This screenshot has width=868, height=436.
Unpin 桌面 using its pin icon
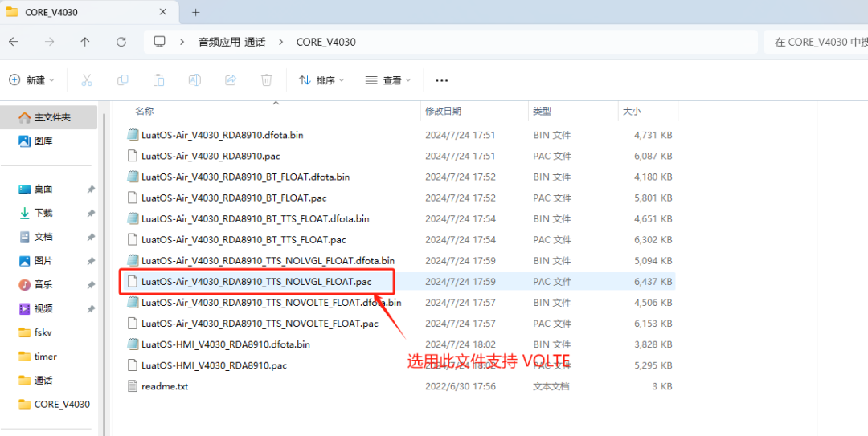[x=91, y=189]
